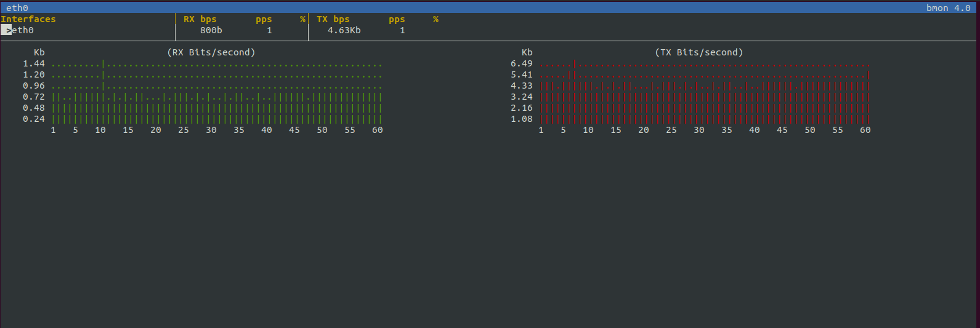Click the 0.72 label on RX y-axis
Screen dimensions: 980x328
[34, 97]
